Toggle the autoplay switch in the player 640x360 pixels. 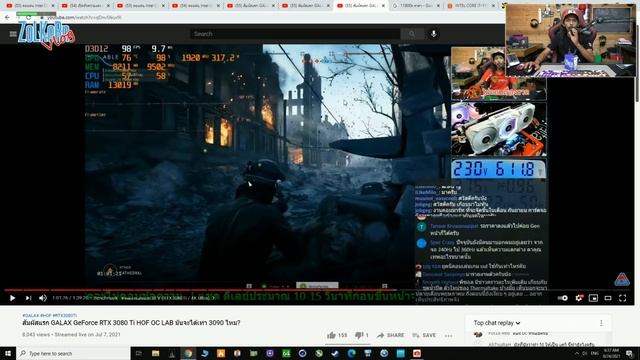pos(563,298)
